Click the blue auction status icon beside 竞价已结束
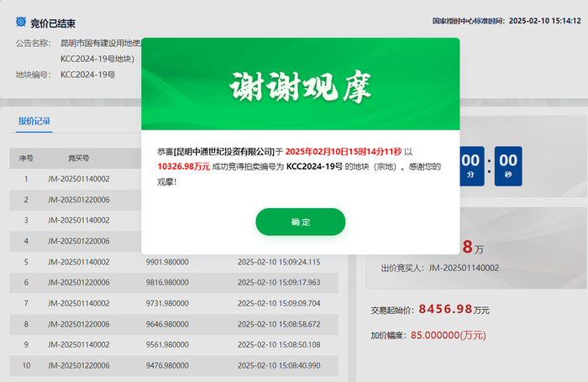The image size is (588, 382). [x=21, y=22]
